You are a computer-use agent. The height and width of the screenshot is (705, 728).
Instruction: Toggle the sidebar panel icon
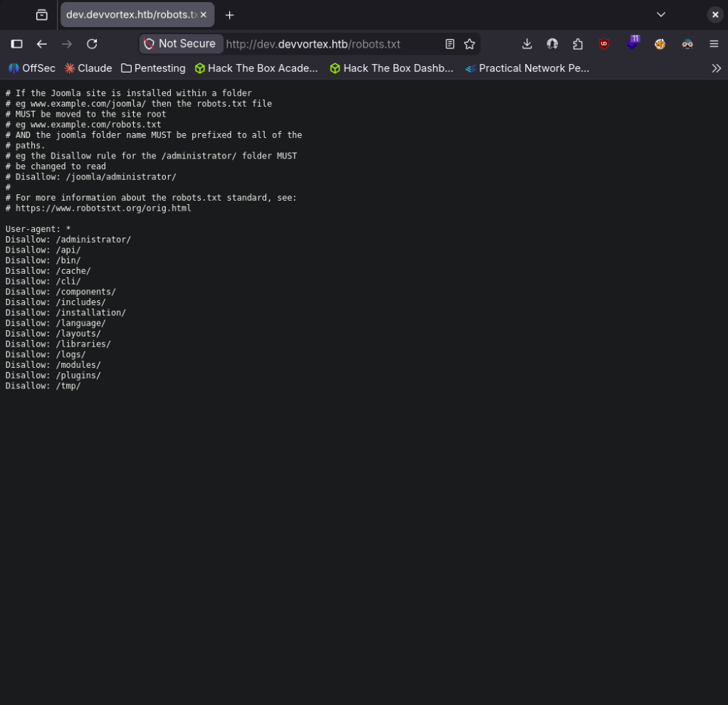(16, 44)
